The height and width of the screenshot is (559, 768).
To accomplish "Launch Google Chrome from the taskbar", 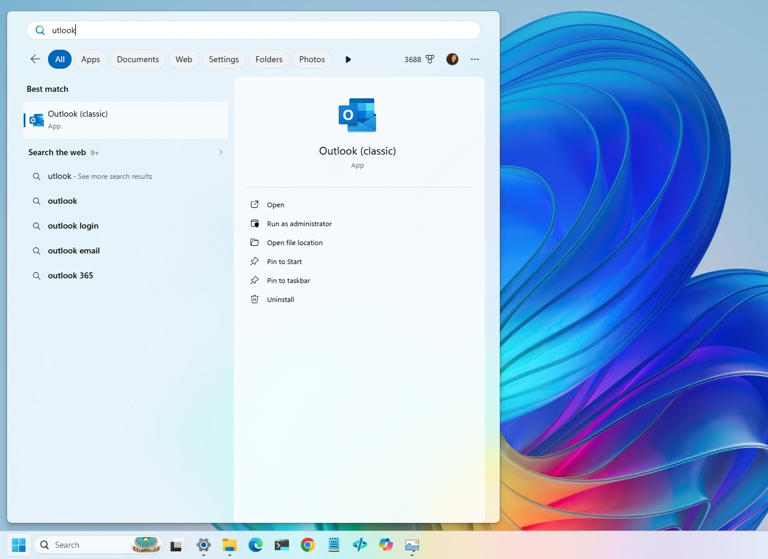I will click(x=308, y=545).
